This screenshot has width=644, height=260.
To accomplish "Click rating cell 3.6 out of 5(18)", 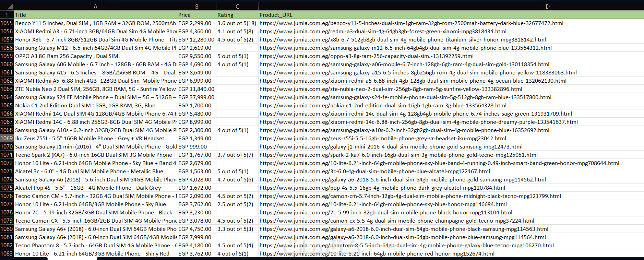I will (237, 23).
